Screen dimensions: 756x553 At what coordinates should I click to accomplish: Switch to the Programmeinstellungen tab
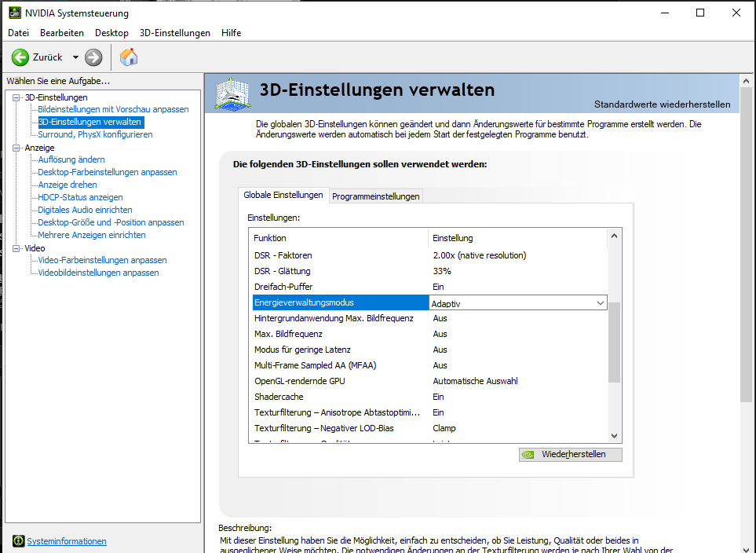(375, 196)
